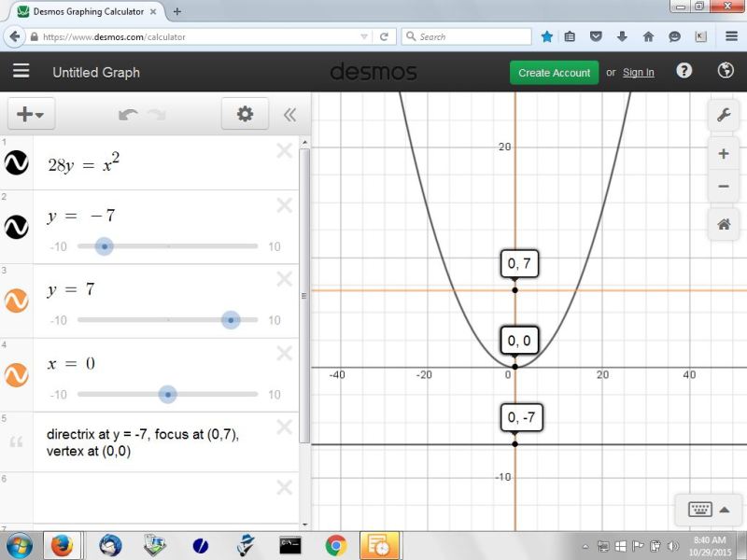Screen dimensions: 747x560
Task: Toggle visibility of x = 0 line
Action: click(17, 375)
